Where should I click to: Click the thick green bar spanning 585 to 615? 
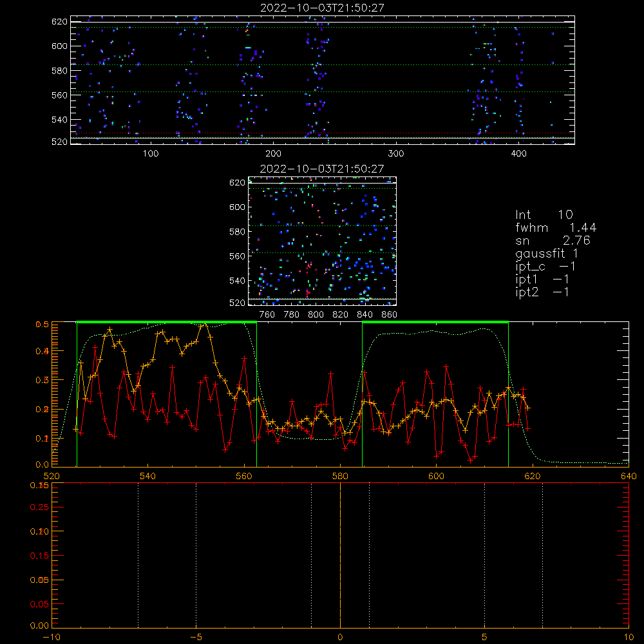coord(435,323)
